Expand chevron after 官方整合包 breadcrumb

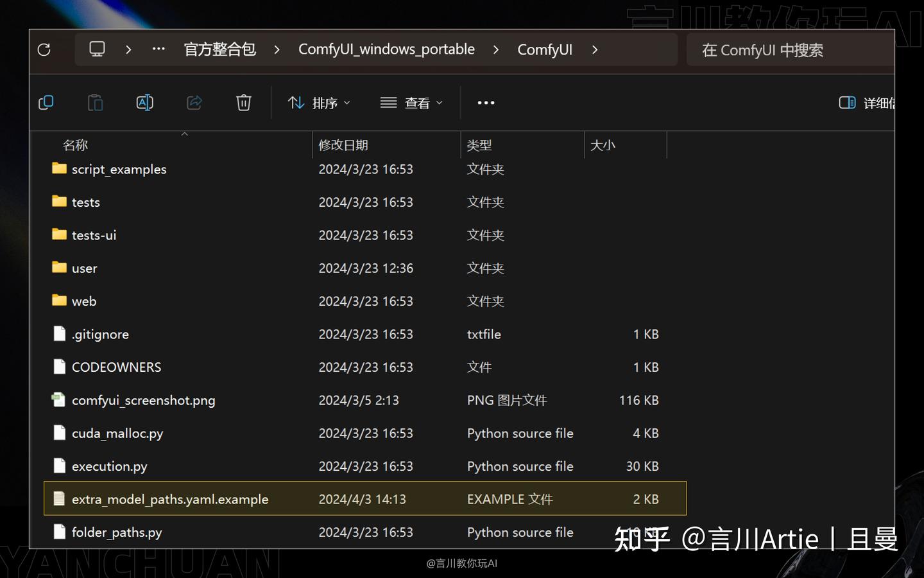pyautogui.click(x=277, y=49)
